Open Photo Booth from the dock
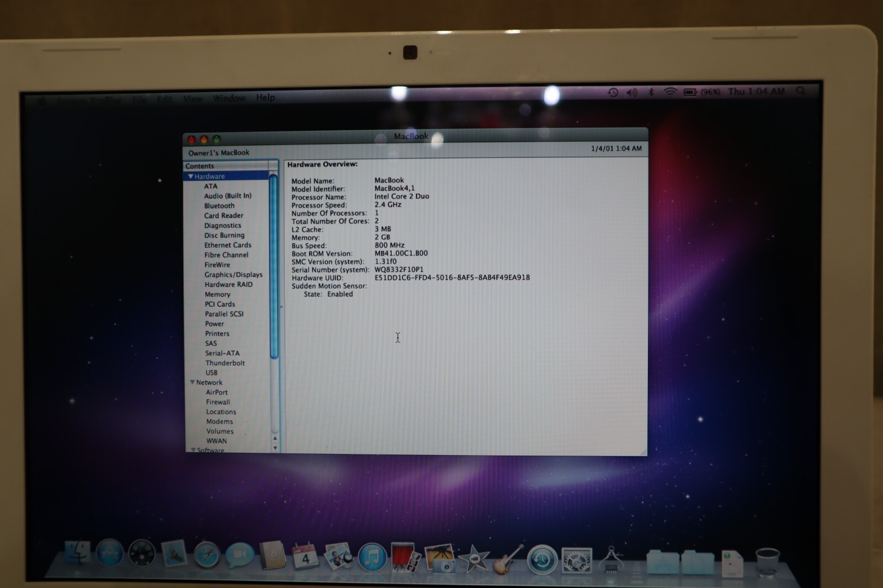 pyautogui.click(x=406, y=557)
